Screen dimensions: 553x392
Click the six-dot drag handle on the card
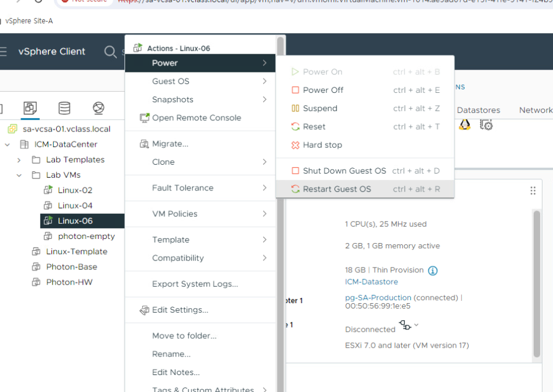533,190
